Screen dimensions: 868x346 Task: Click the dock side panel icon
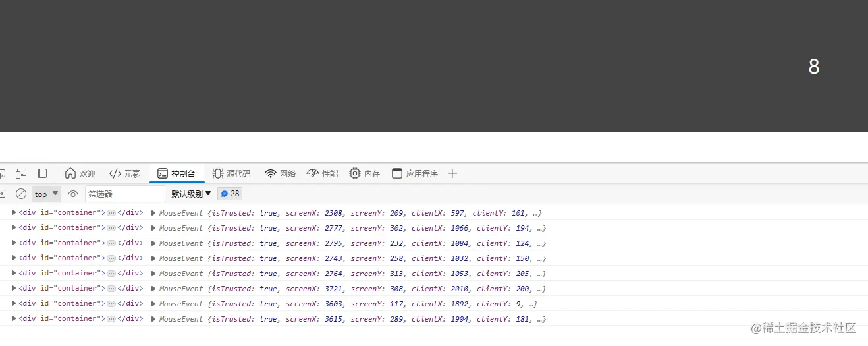click(x=42, y=173)
